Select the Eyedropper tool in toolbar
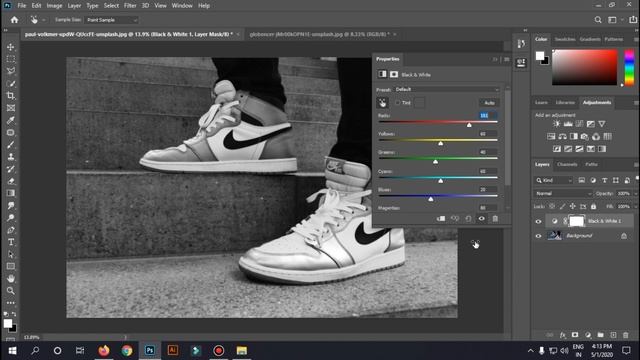Image resolution: width=640 pixels, height=360 pixels. coord(11,120)
